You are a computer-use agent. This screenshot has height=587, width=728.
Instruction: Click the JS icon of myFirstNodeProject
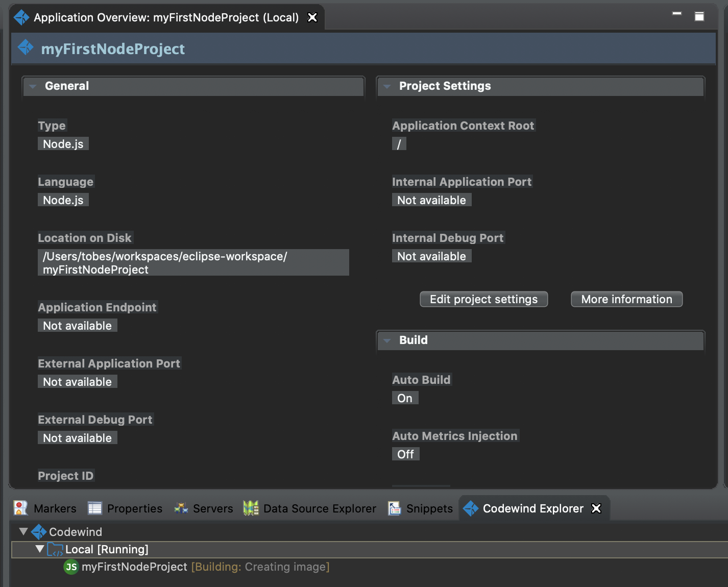pos(71,567)
